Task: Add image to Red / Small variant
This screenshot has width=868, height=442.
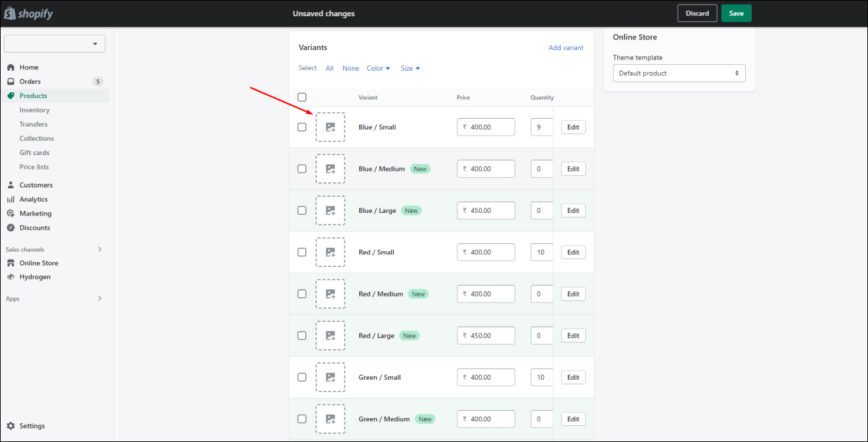Action: (x=331, y=252)
